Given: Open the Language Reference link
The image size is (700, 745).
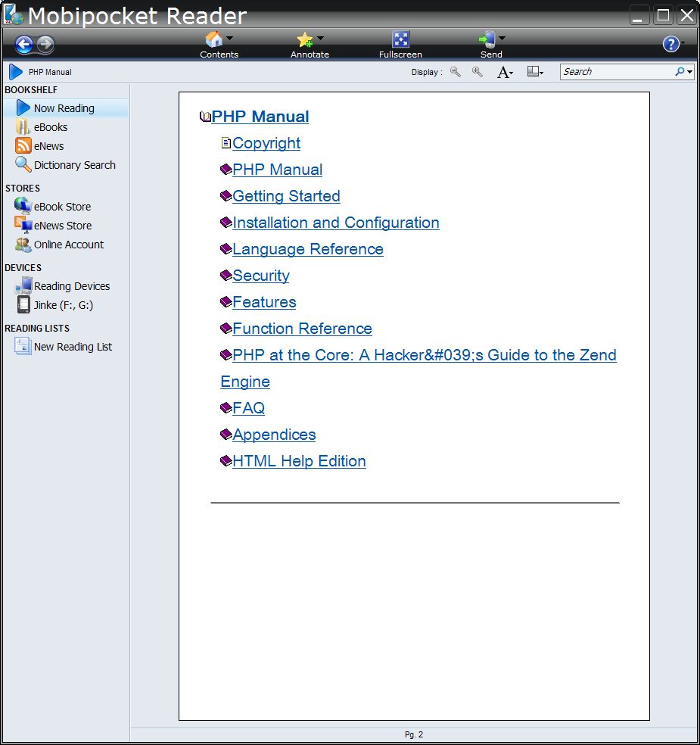Looking at the screenshot, I should tap(308, 249).
